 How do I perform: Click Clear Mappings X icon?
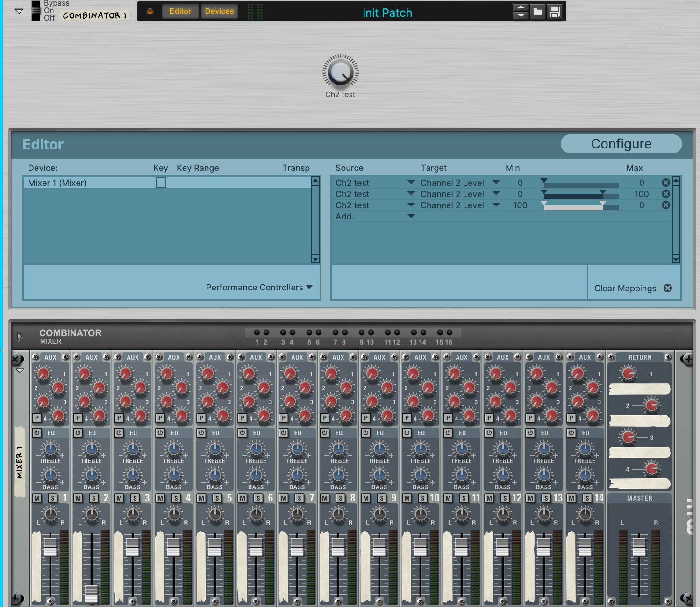pos(668,288)
